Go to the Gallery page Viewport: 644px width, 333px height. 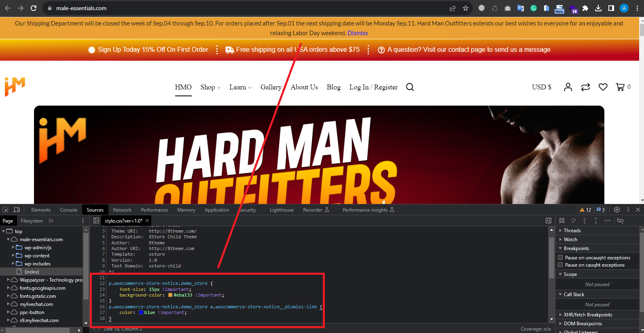[x=271, y=87]
